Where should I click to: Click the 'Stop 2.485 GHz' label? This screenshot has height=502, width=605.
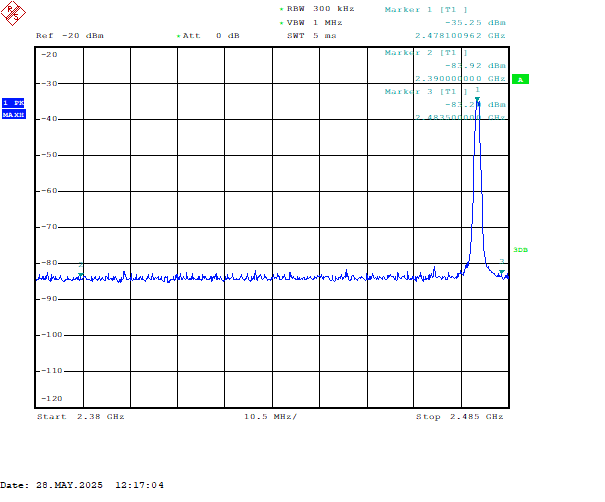(460, 417)
